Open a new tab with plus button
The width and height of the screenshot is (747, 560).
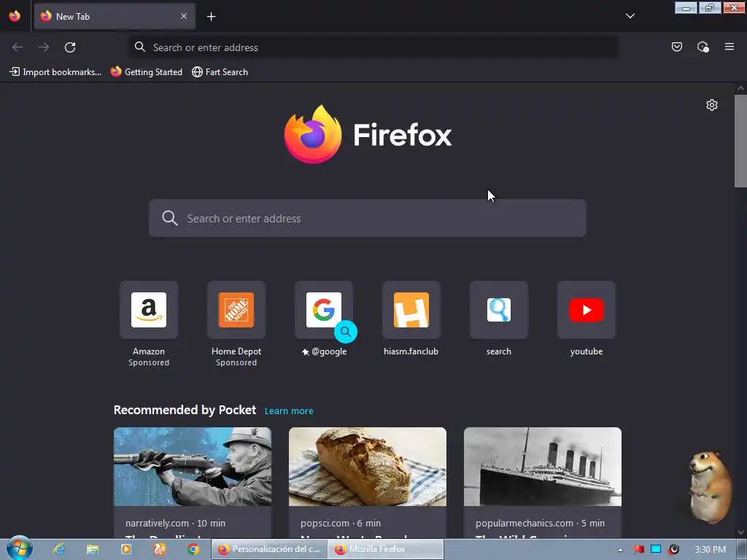pos(211,17)
